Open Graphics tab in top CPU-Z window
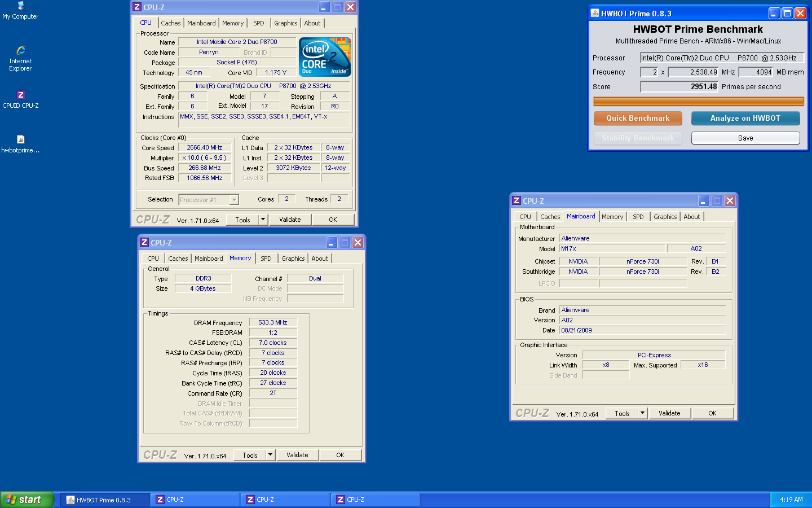 pyautogui.click(x=286, y=23)
